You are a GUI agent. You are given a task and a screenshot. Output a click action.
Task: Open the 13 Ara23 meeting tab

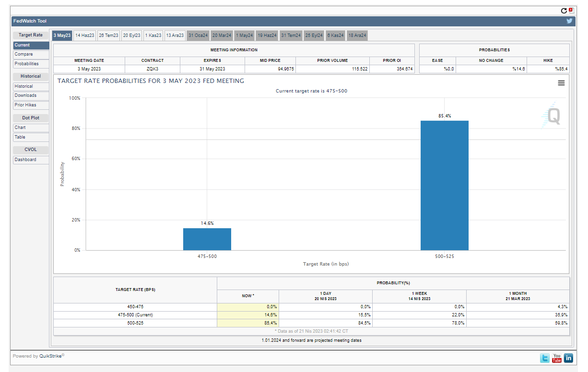[175, 35]
